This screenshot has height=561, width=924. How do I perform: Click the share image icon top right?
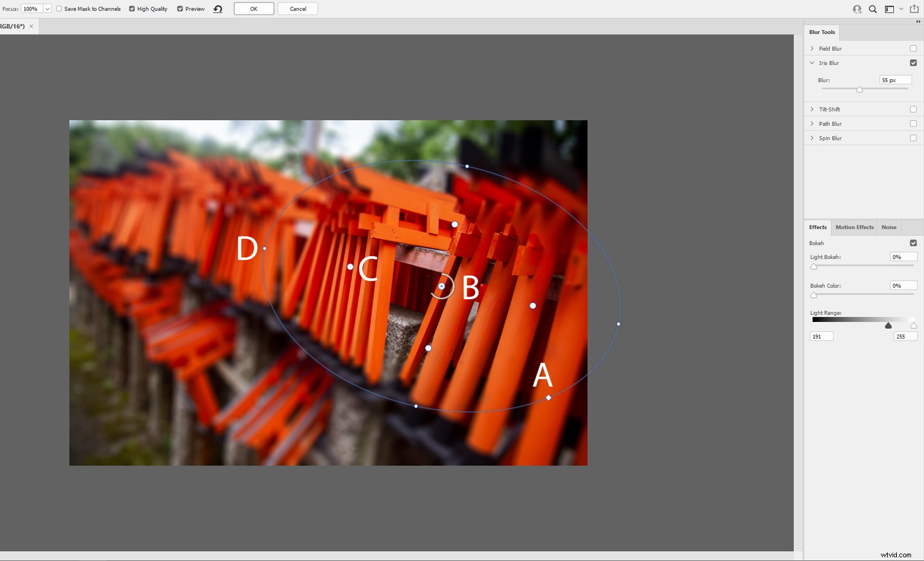[913, 9]
